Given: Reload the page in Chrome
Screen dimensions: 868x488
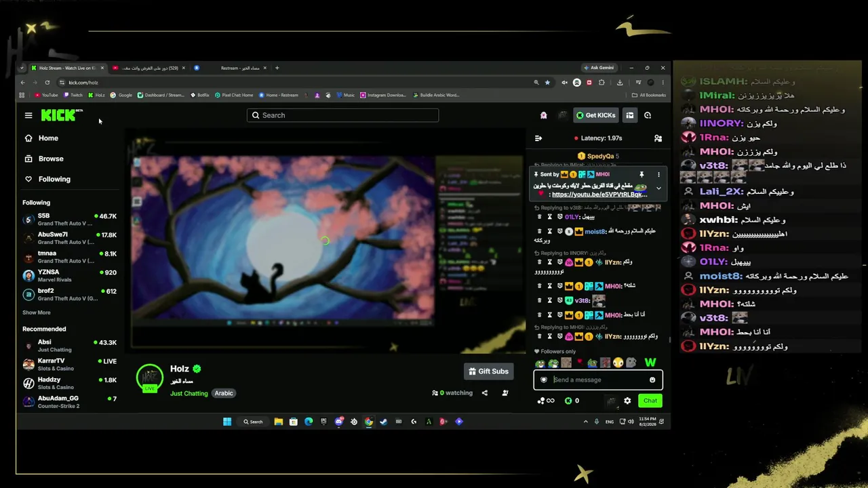Looking at the screenshot, I should [47, 83].
